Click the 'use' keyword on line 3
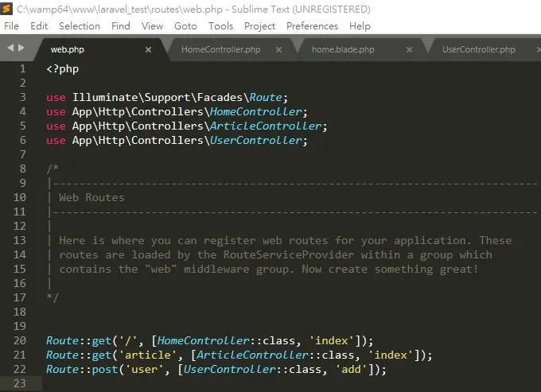 point(56,98)
